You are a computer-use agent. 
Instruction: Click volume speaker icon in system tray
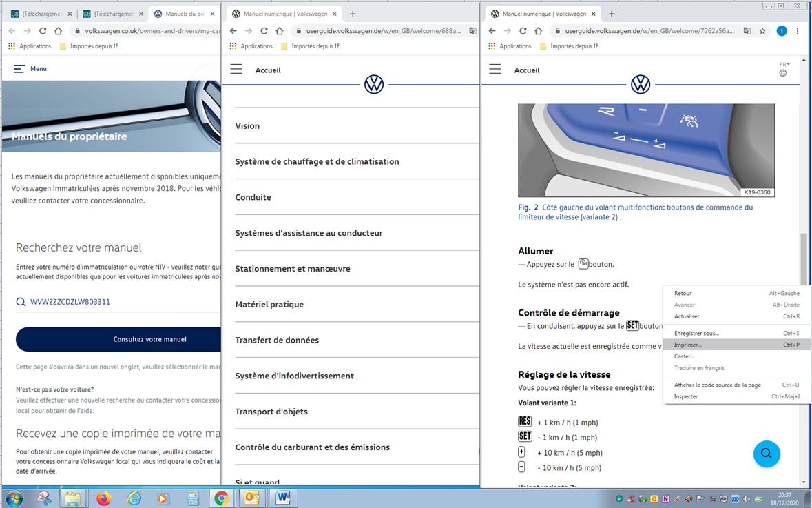(747, 499)
